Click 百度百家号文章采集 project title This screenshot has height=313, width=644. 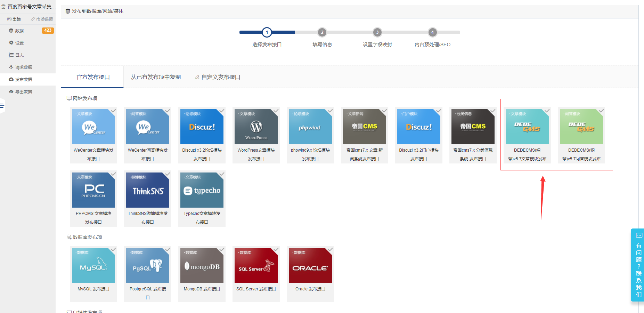coord(28,7)
